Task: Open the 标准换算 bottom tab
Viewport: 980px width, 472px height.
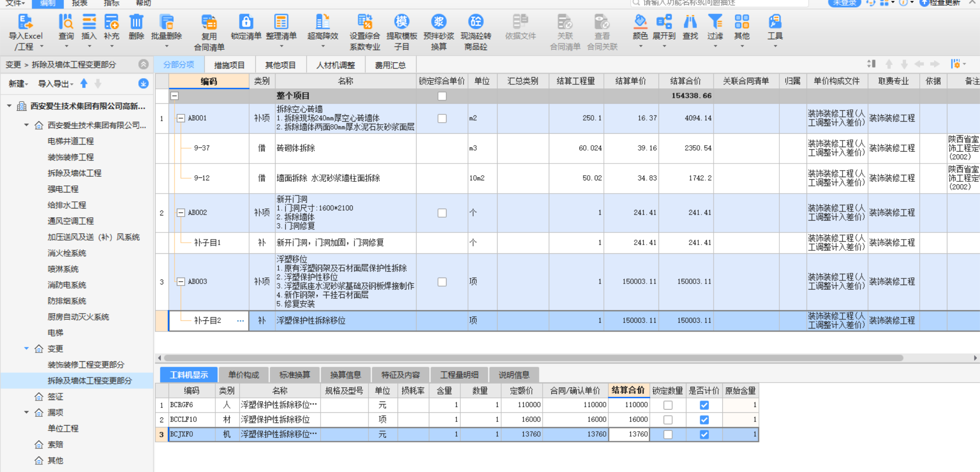Action: (x=295, y=375)
